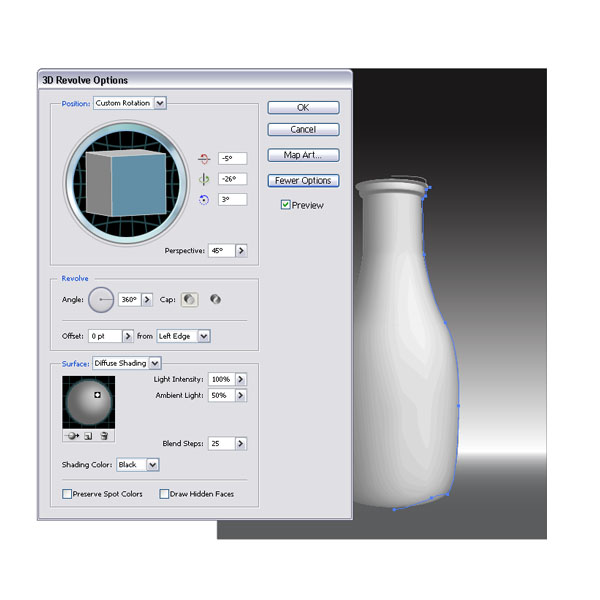Click the Blend Steps 25 field
This screenshot has width=600, height=600.
click(x=222, y=443)
